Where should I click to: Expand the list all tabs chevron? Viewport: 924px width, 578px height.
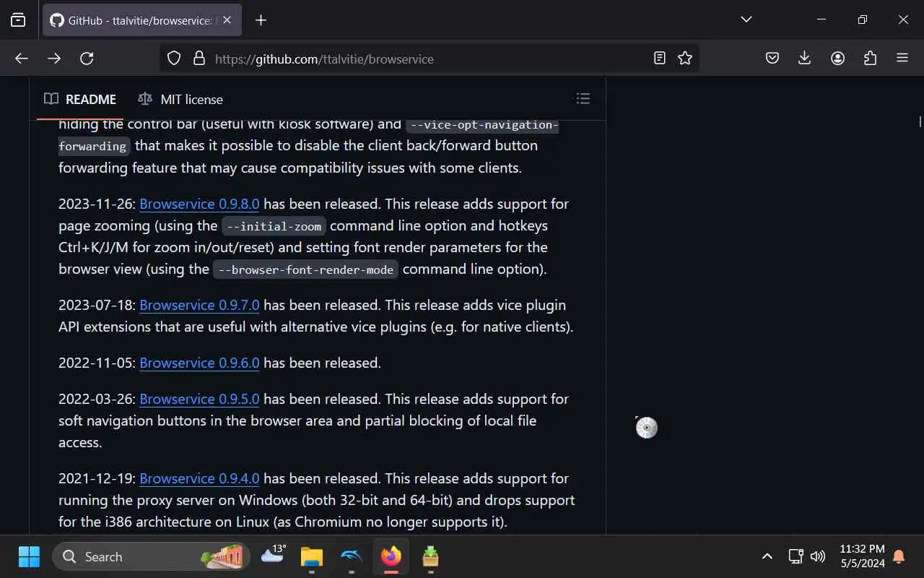[x=746, y=20]
